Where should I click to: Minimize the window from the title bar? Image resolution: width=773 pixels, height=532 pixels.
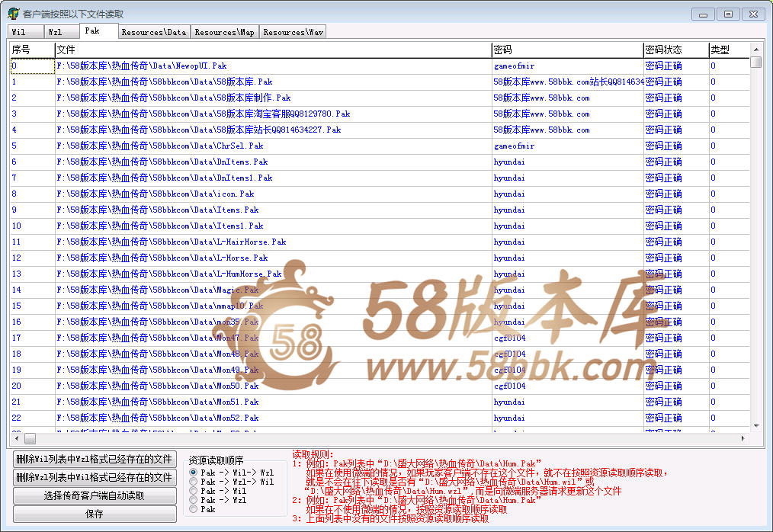tap(703, 14)
